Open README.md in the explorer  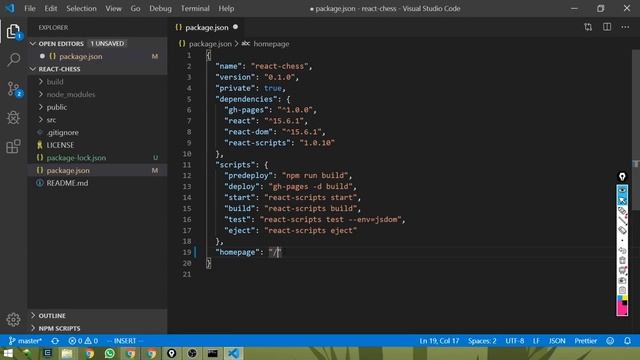tap(67, 183)
